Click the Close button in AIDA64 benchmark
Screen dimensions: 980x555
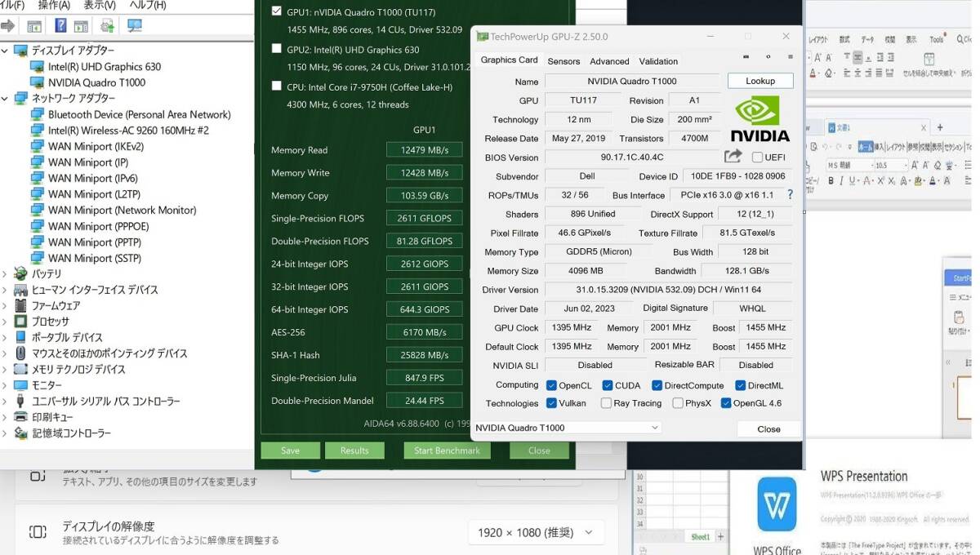pyautogui.click(x=539, y=451)
